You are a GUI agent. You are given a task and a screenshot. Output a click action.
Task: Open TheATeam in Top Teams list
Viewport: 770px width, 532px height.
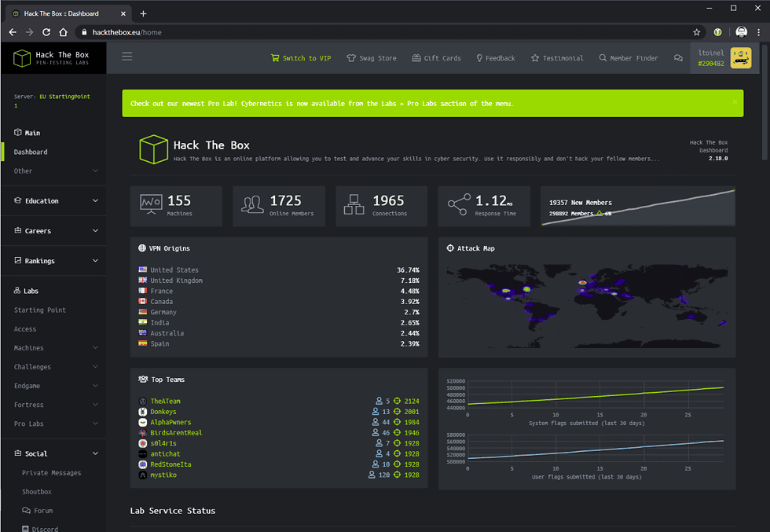(166, 402)
